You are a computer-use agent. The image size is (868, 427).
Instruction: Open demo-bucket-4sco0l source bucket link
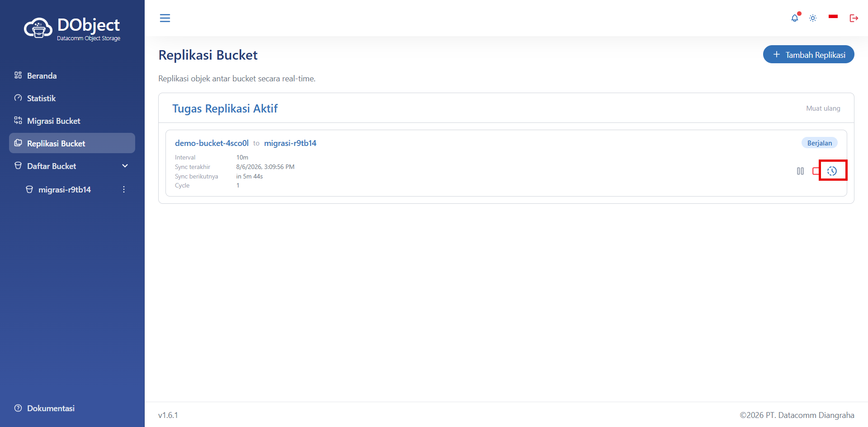coord(212,143)
